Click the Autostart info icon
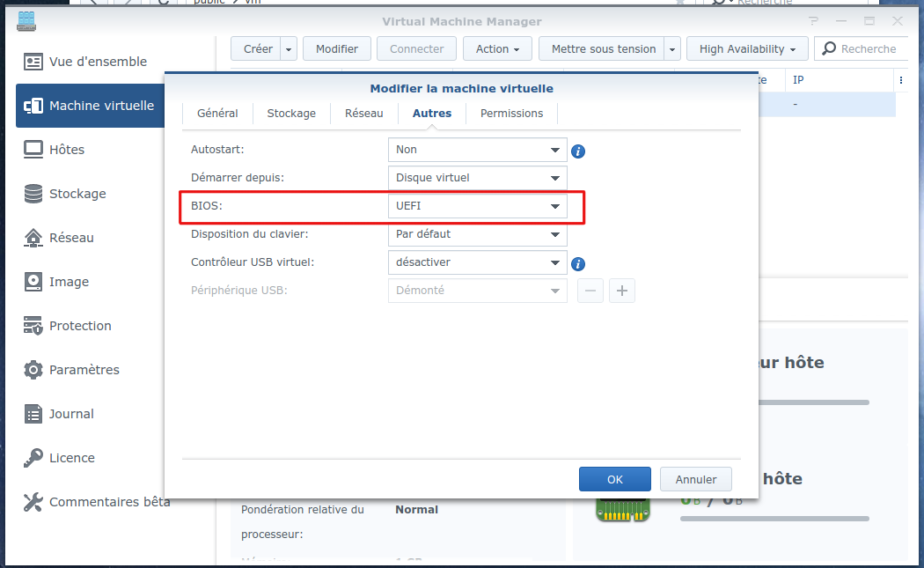This screenshot has width=924, height=568. [578, 151]
